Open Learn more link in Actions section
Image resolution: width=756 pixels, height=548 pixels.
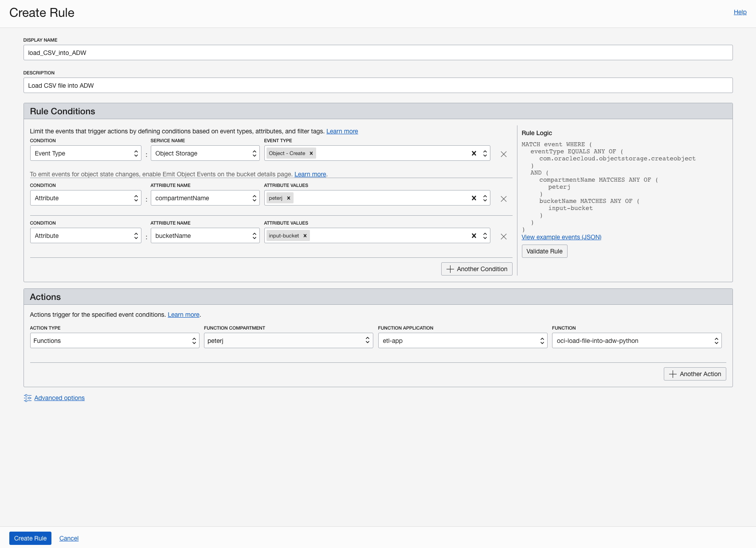tap(184, 315)
